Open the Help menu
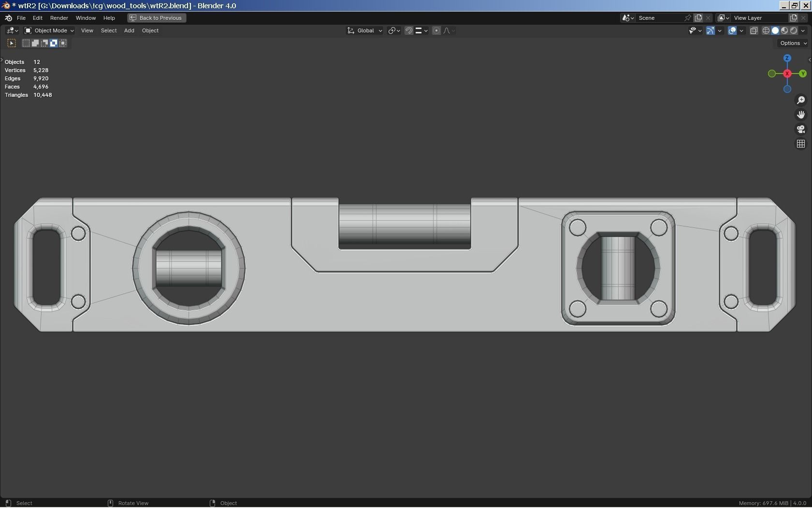This screenshot has height=508, width=812. [x=109, y=18]
